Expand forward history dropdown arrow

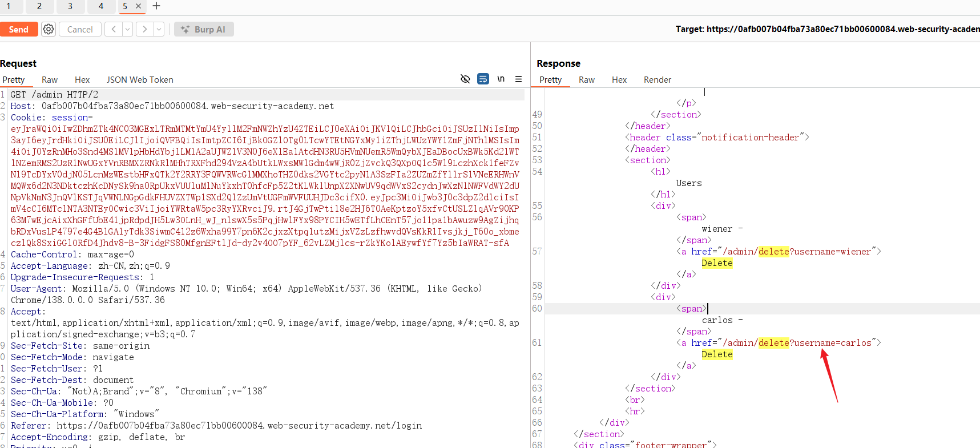[x=159, y=29]
